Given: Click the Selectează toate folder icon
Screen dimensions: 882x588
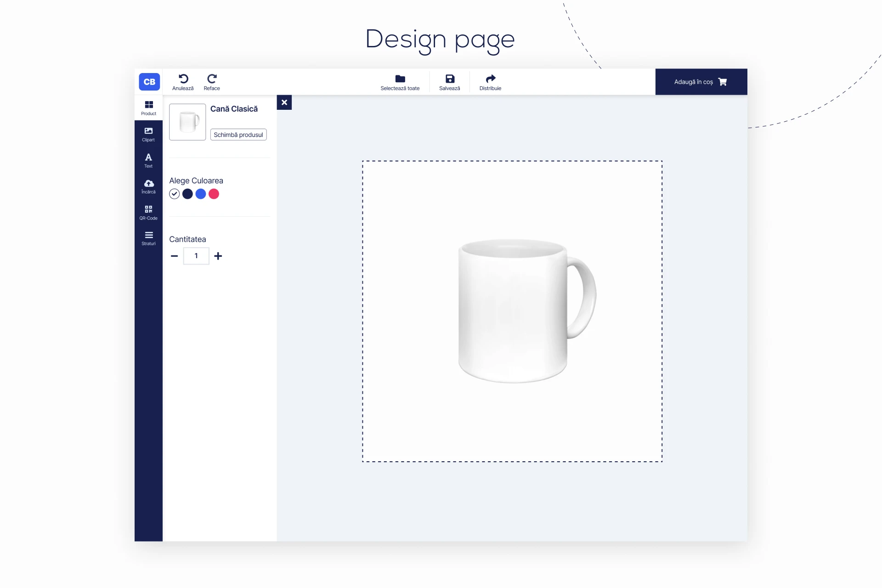Looking at the screenshot, I should pos(400,79).
